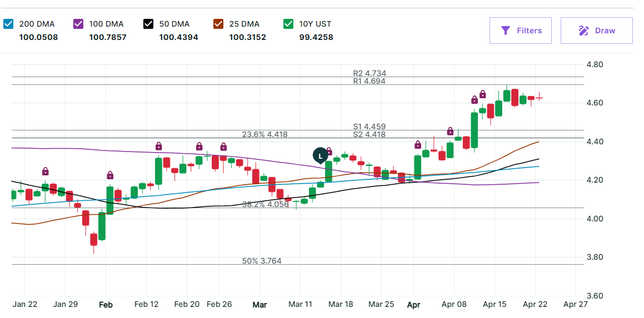This screenshot has height=318, width=644.
Task: Click the 200 DMA value 100.0508
Action: [x=38, y=37]
